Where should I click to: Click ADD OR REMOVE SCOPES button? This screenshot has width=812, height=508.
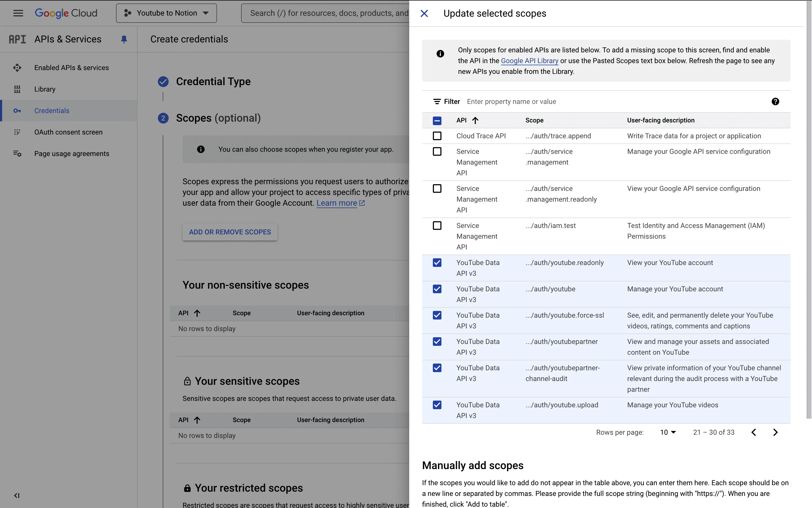click(230, 232)
